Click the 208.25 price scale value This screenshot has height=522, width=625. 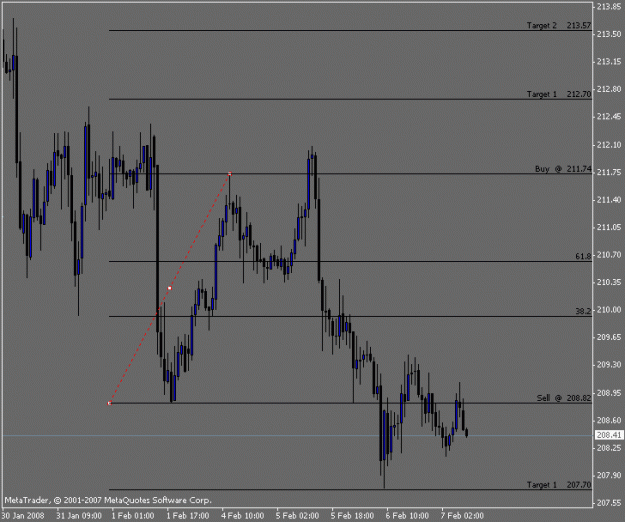coord(609,448)
